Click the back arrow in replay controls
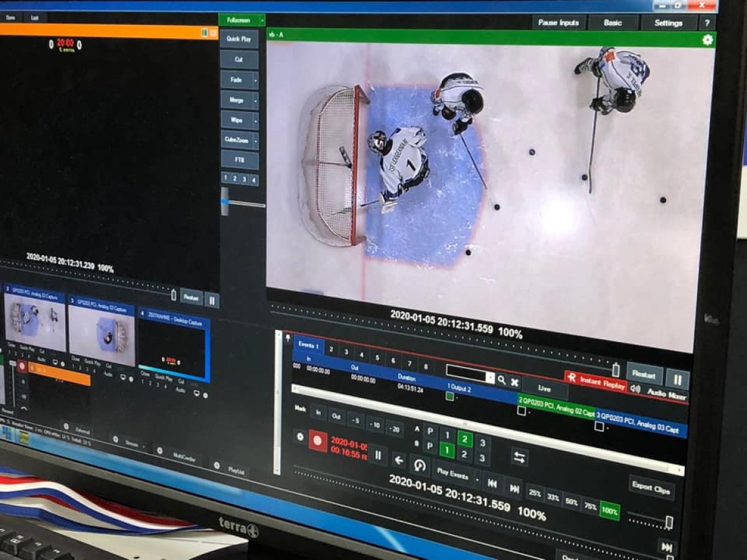Image resolution: width=747 pixels, height=560 pixels. tap(399, 461)
